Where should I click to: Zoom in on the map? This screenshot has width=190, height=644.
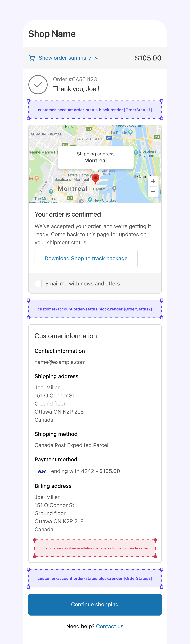153,181
